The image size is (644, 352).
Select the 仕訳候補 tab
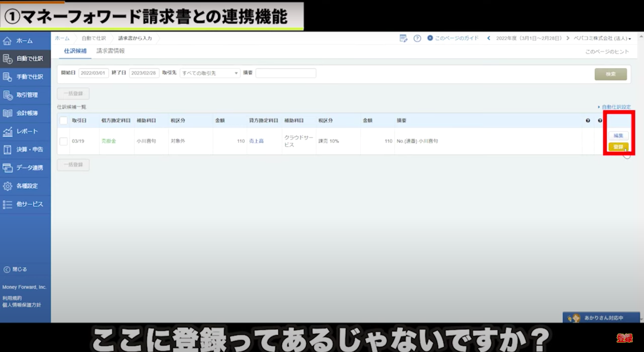pyautogui.click(x=75, y=51)
